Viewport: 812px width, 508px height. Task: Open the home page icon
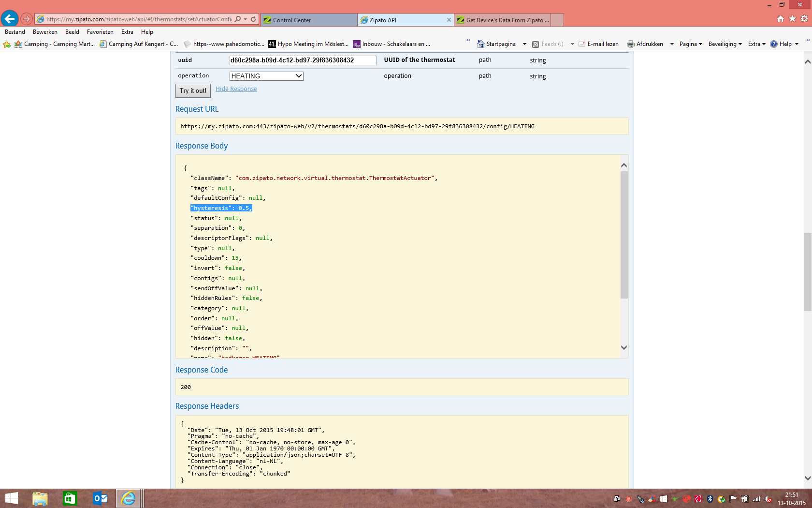780,19
